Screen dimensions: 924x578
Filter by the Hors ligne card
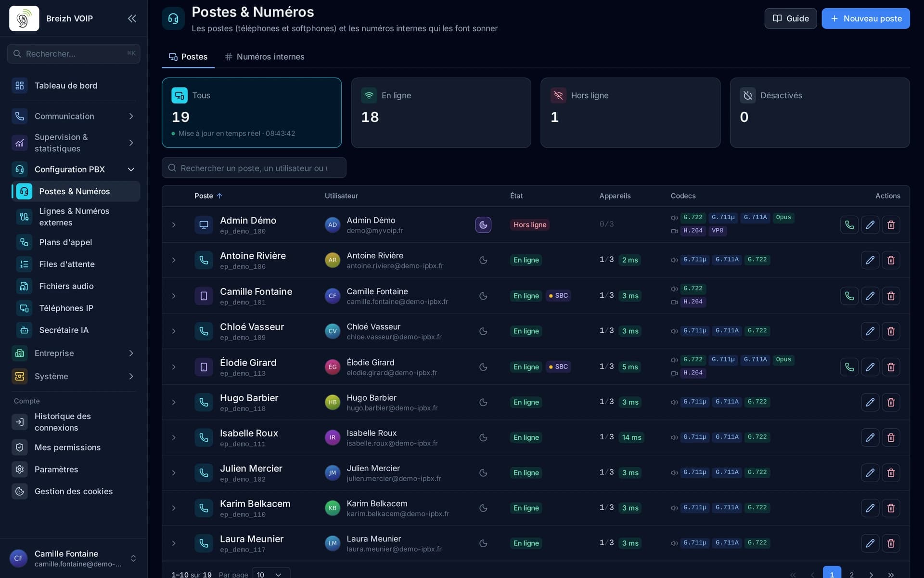click(x=630, y=113)
